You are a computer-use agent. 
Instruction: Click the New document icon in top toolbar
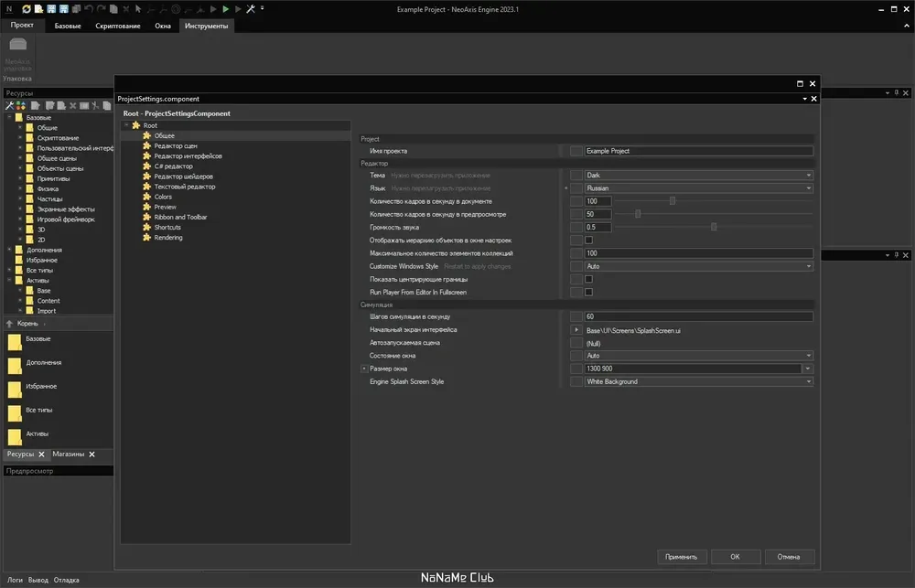pyautogui.click(x=38, y=9)
